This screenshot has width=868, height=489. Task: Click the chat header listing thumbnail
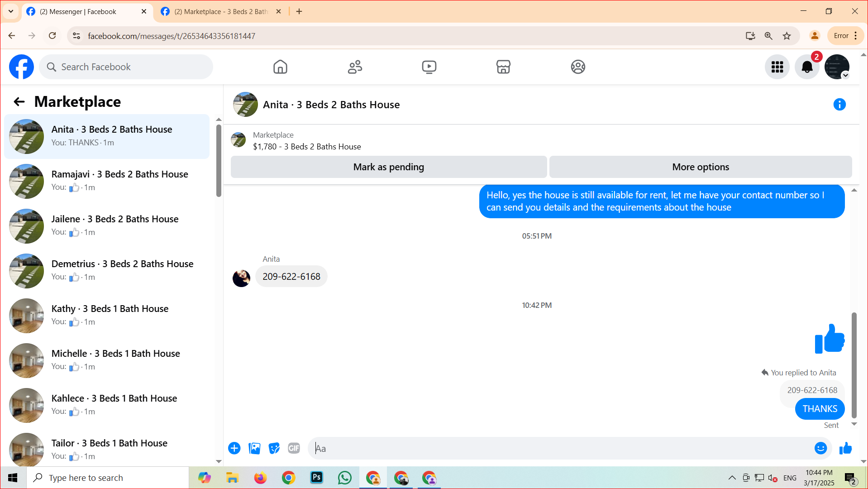[245, 105]
